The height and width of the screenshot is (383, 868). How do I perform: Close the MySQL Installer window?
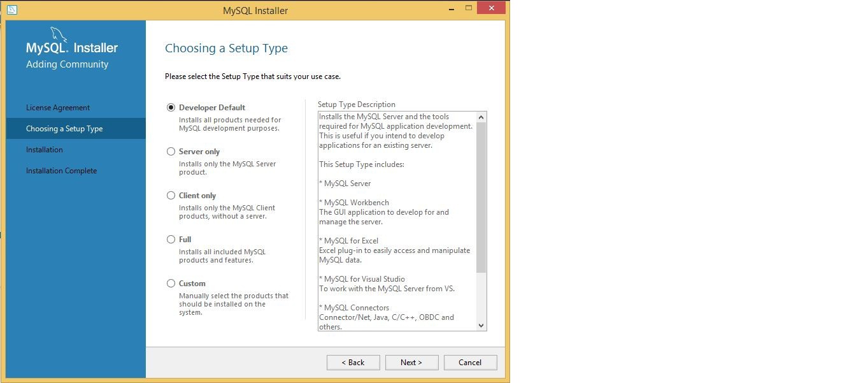490,8
